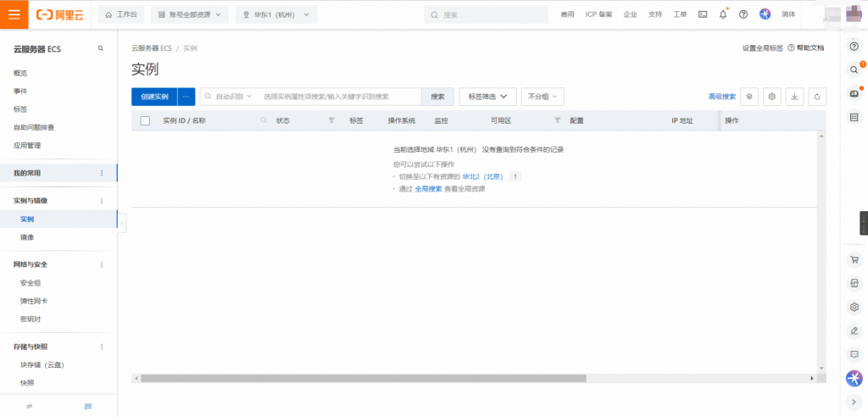Click the 创建实例 button

tap(154, 97)
